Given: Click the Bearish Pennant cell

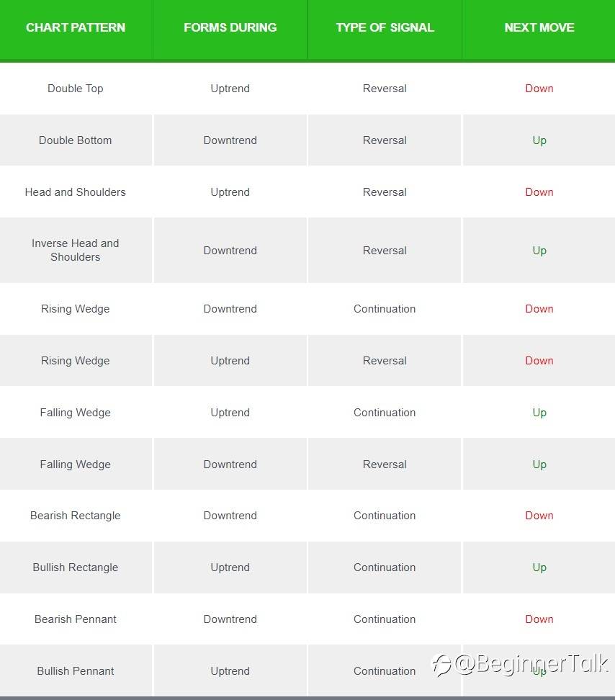Looking at the screenshot, I should (76, 619).
